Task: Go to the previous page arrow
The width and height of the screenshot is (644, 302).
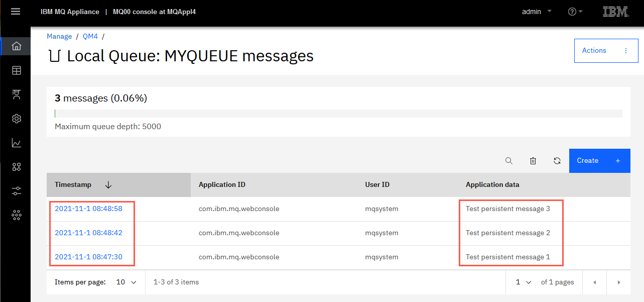Action: coord(595,282)
